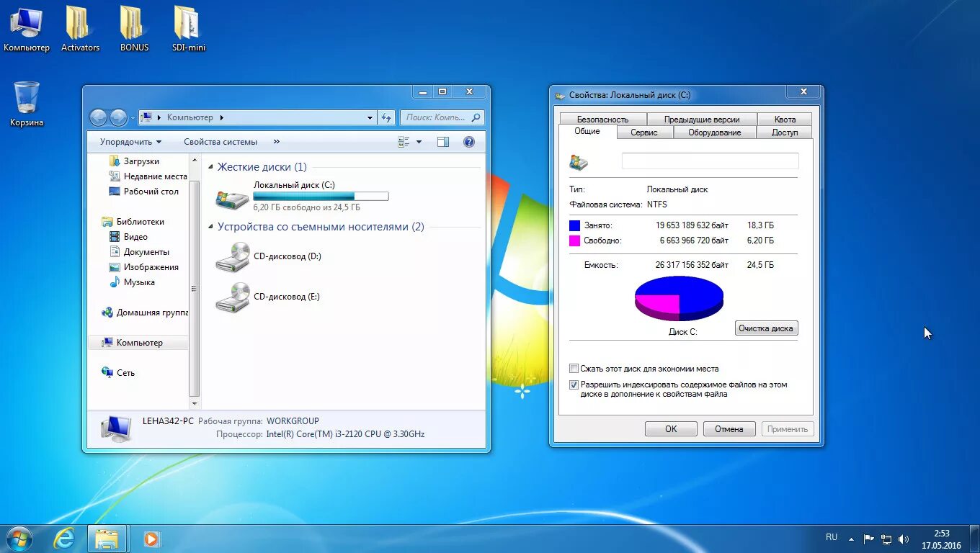Open the address bar history dropdown
Image resolution: width=980 pixels, height=553 pixels.
[x=370, y=117]
